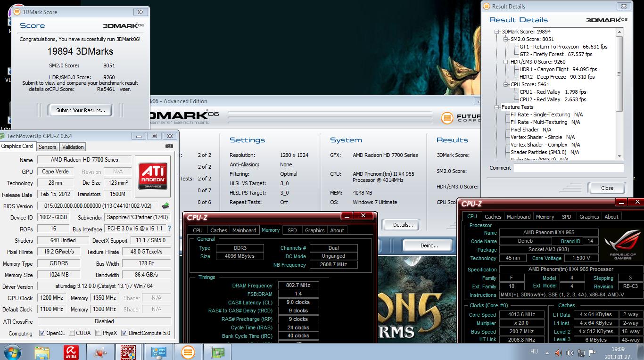Open Avira antivirus from the taskbar

[x=71, y=352]
